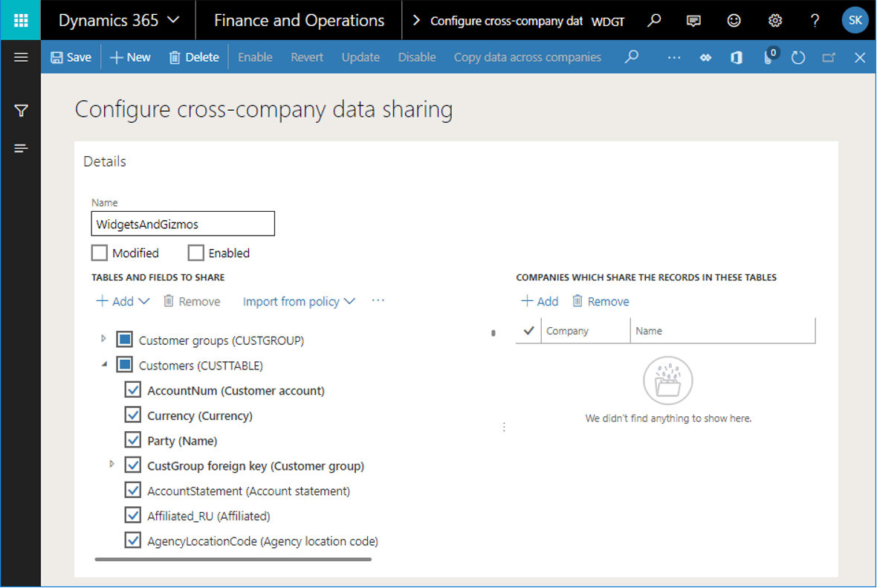877x588 pixels.
Task: Uncheck Currency (Currency) field
Action: click(x=132, y=415)
